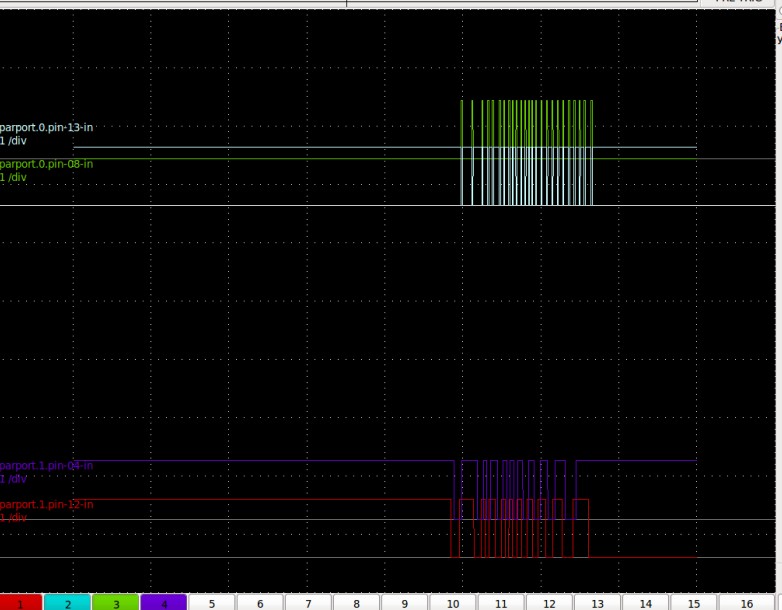Select channel 4 button
Viewport: 782px width, 610px height.
coord(164,603)
